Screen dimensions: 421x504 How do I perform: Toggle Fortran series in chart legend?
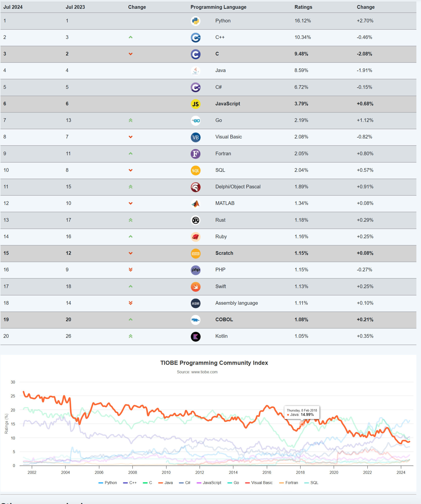(x=289, y=483)
